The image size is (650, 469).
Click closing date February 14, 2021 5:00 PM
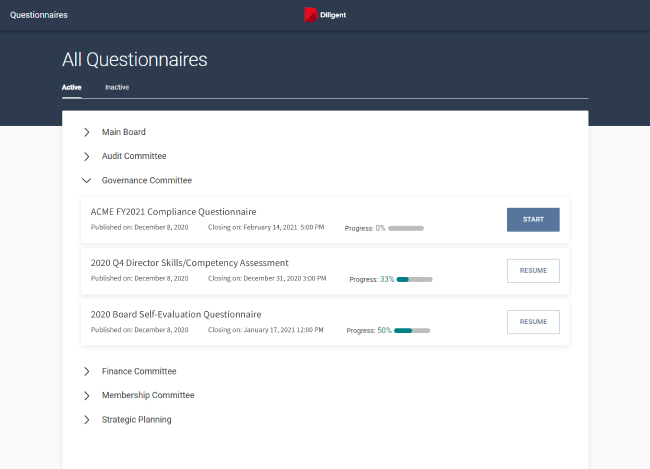[266, 227]
